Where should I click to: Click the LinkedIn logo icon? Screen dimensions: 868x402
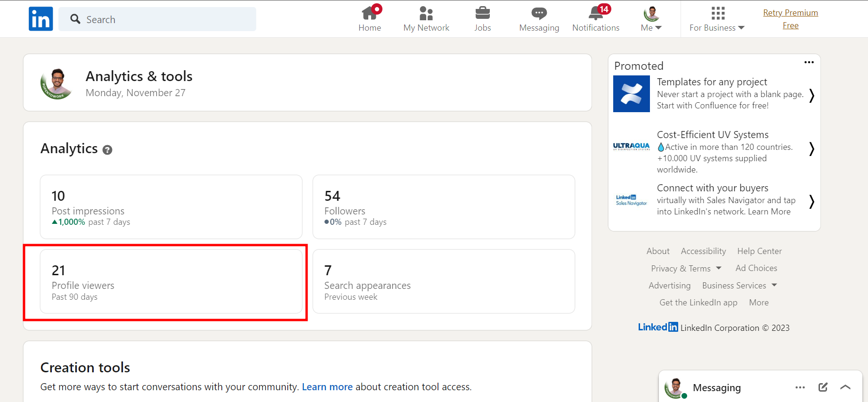pos(41,19)
